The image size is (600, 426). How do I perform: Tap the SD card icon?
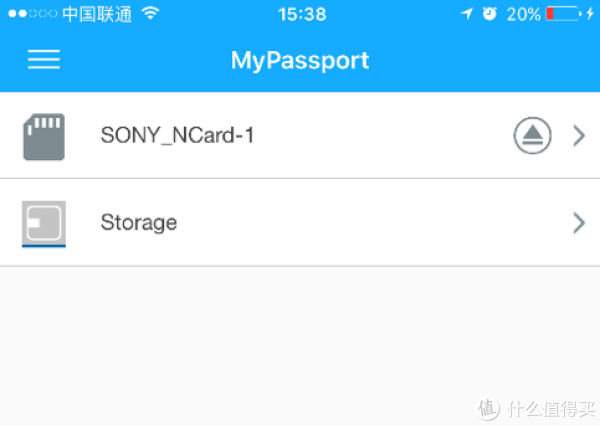click(x=44, y=136)
